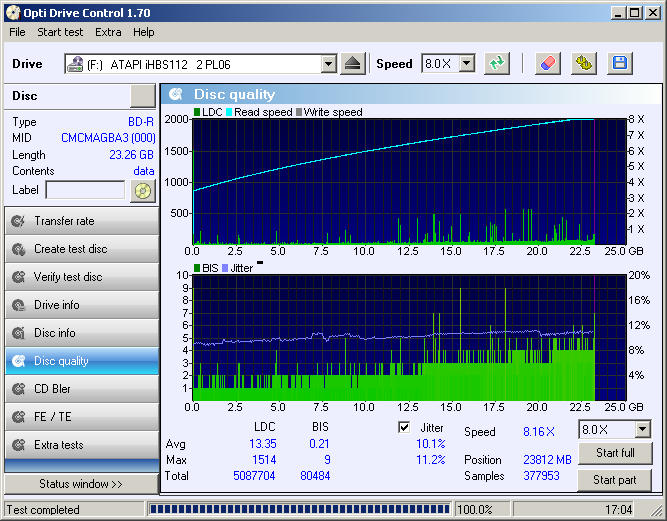Viewport: 667px width, 521px height.
Task: Click the Opti Drive Control title icon
Action: click(x=13, y=13)
